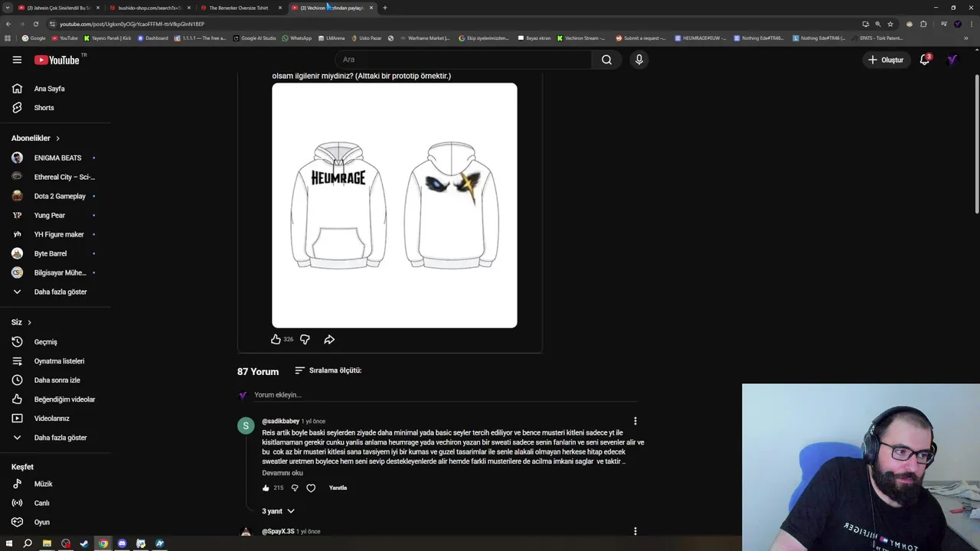
Task: Expand the 3 yanıt replies
Action: click(278, 511)
